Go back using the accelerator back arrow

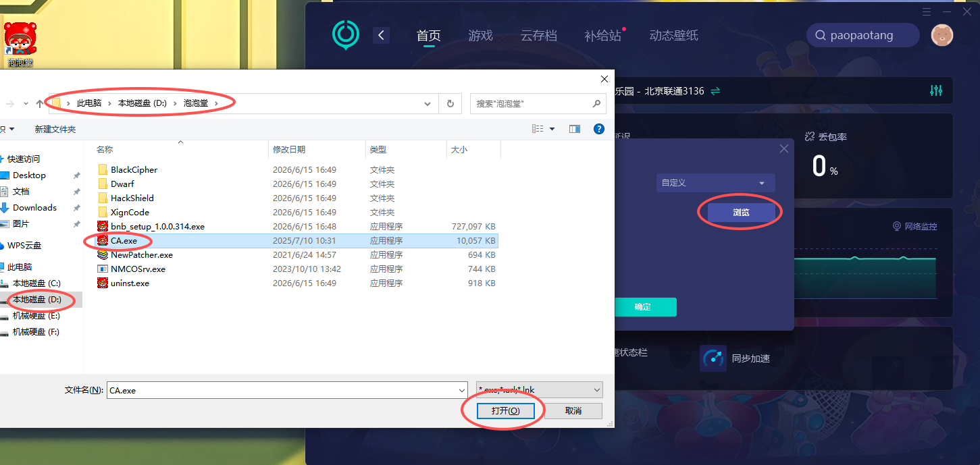pos(382,35)
